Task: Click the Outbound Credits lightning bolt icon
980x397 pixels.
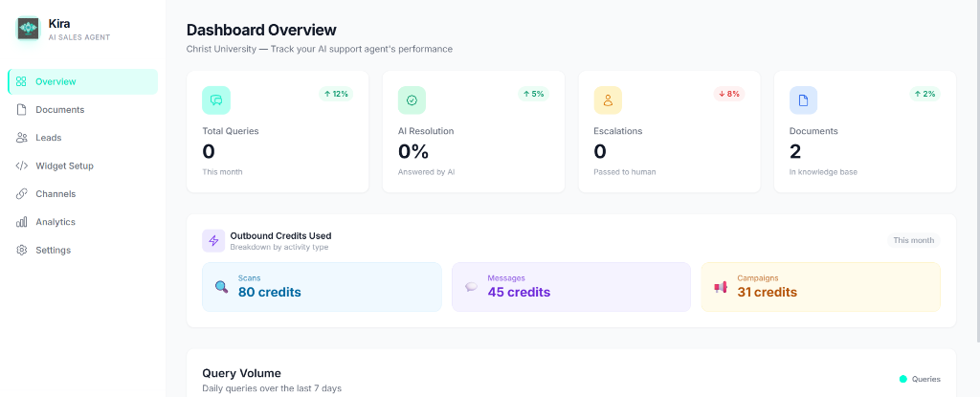Action: click(x=213, y=241)
